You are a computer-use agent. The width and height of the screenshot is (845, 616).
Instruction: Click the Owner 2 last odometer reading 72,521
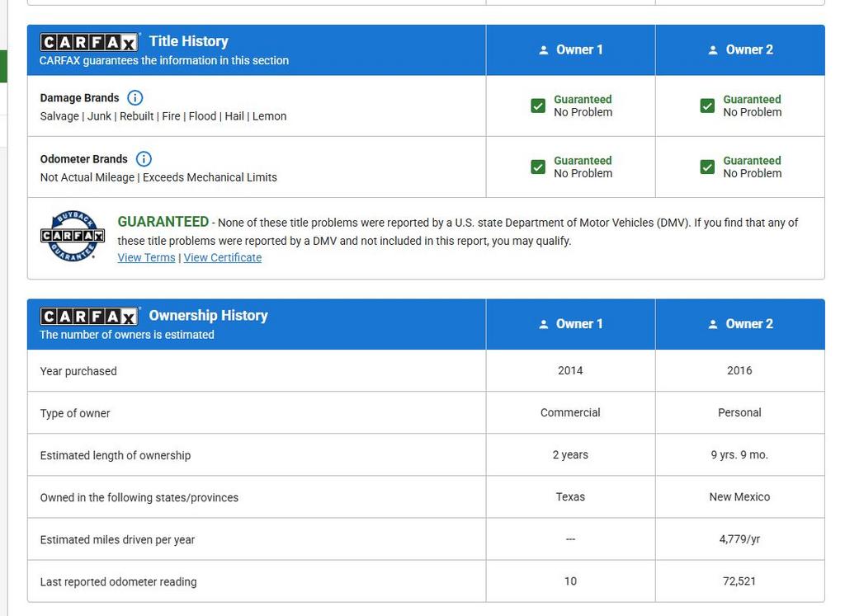coord(739,581)
